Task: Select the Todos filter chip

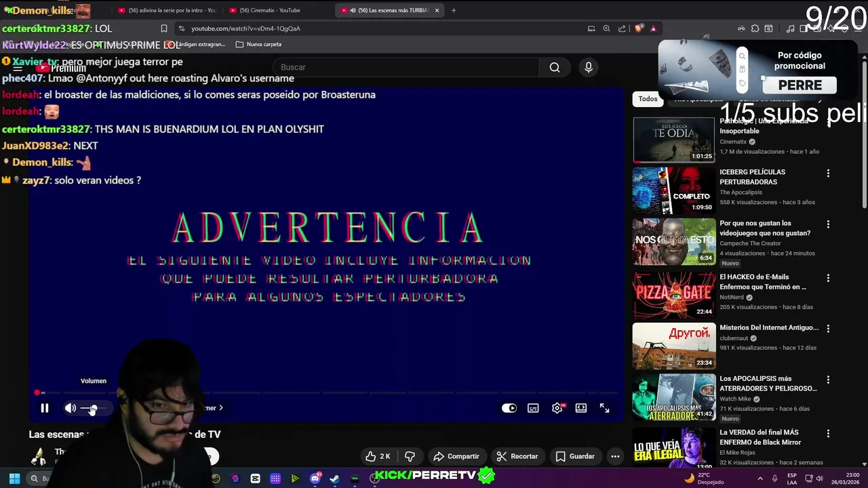Action: [x=648, y=99]
